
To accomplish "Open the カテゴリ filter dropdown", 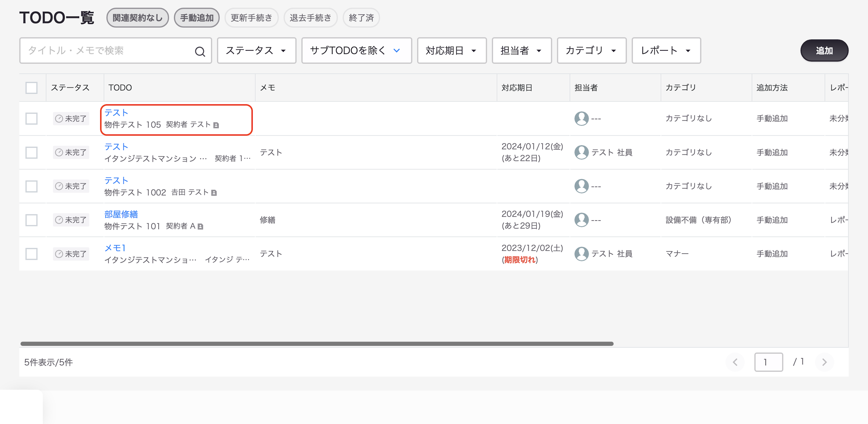I will coord(591,50).
